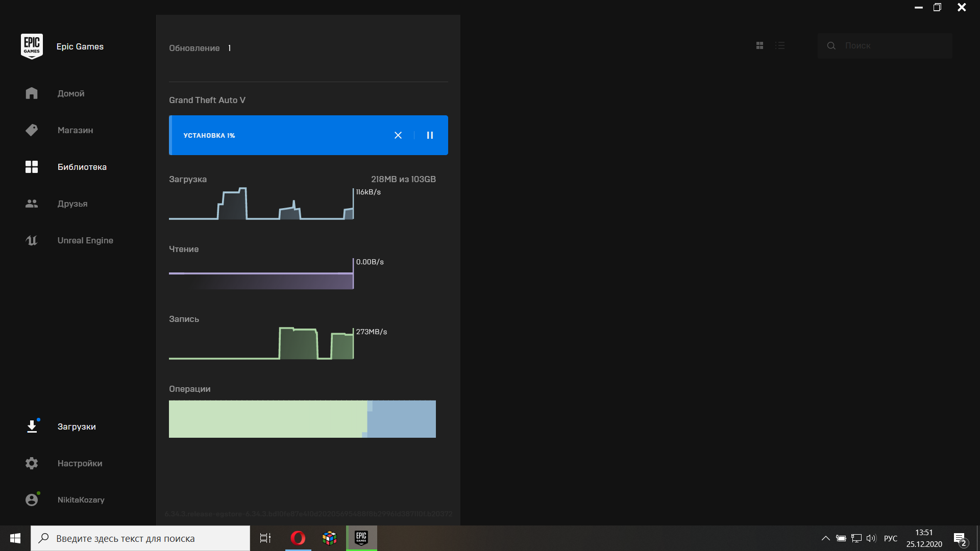The image size is (980, 551).
Task: Click the Epic Games logo icon
Action: (32, 46)
